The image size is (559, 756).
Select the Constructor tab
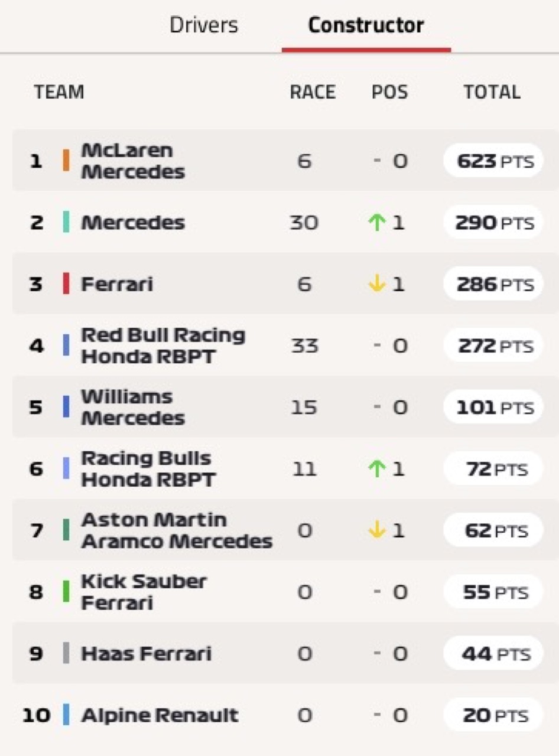click(366, 25)
